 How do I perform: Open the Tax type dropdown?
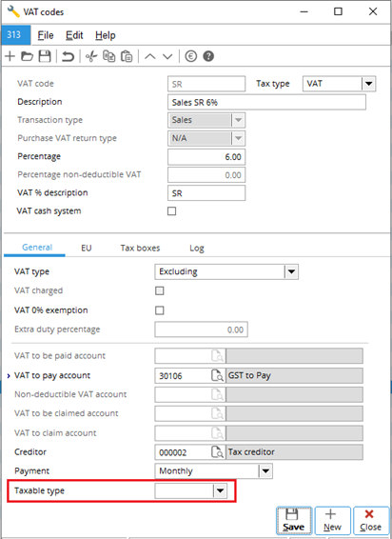368,84
